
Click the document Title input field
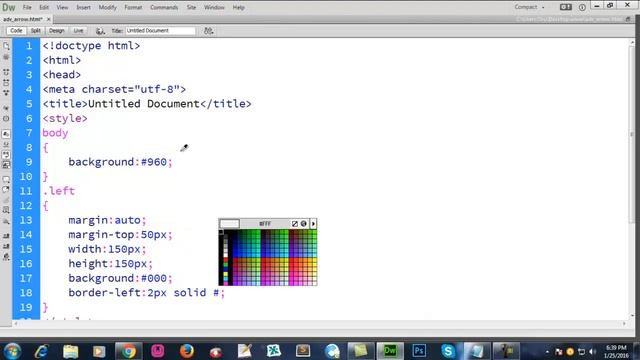160,31
